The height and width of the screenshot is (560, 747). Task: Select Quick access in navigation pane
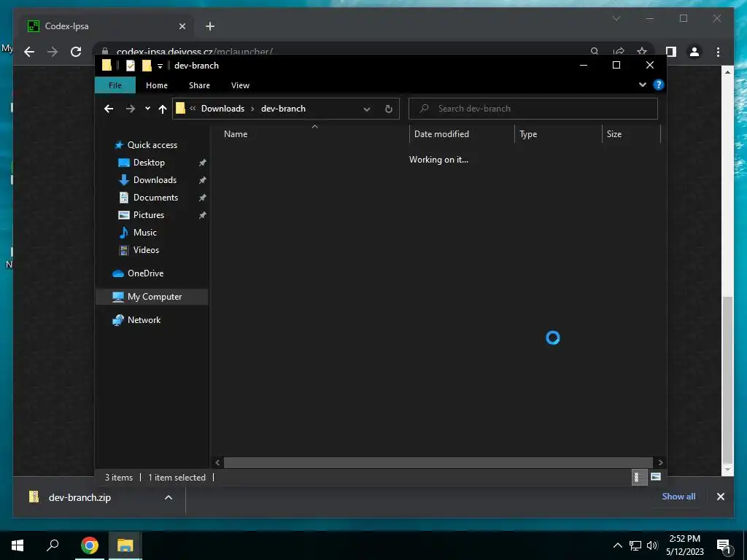(152, 145)
